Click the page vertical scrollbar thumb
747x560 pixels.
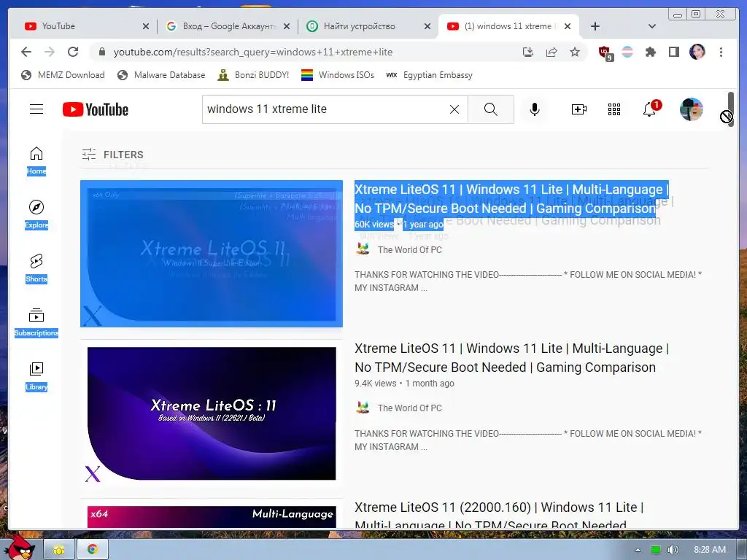tap(731, 109)
